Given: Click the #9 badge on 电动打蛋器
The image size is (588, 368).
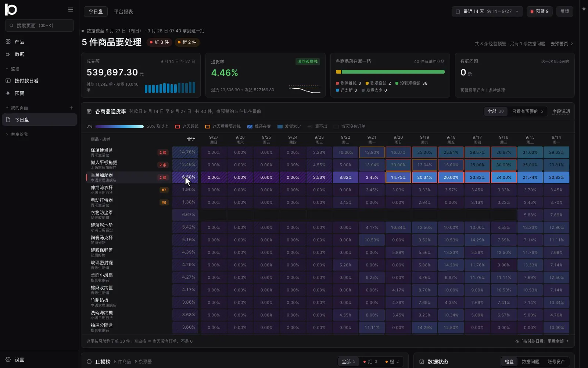Looking at the screenshot, I should point(164,202).
